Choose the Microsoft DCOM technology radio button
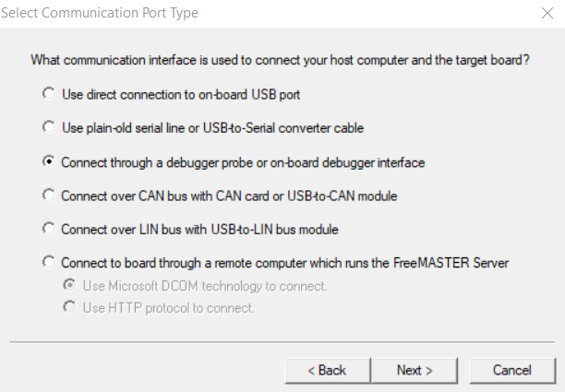This screenshot has width=565, height=392. tap(68, 286)
